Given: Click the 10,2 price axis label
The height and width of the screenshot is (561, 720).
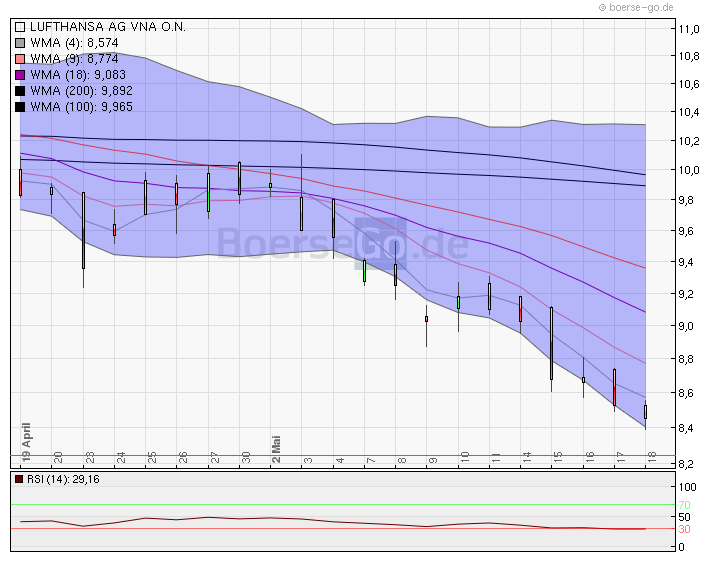Looking at the screenshot, I should pyautogui.click(x=689, y=141).
